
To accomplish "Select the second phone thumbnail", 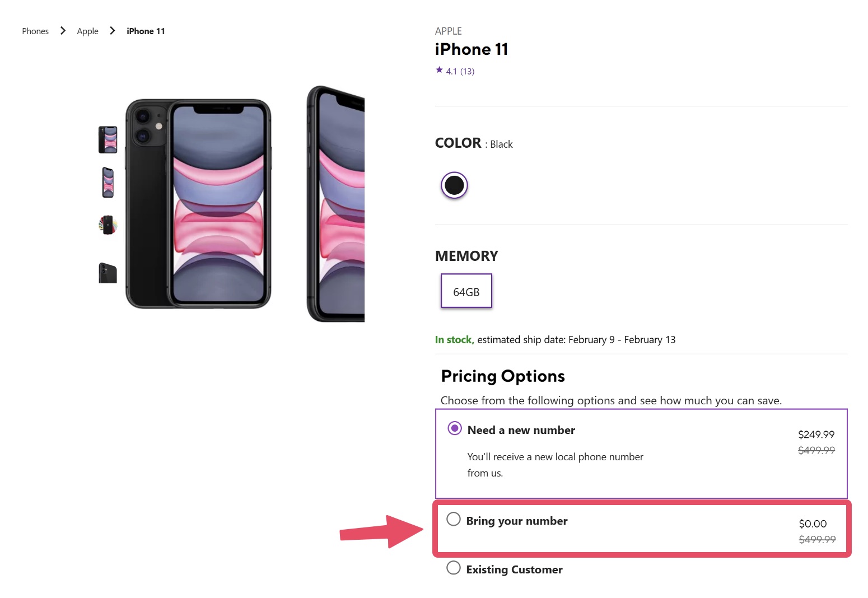I will pyautogui.click(x=108, y=182).
